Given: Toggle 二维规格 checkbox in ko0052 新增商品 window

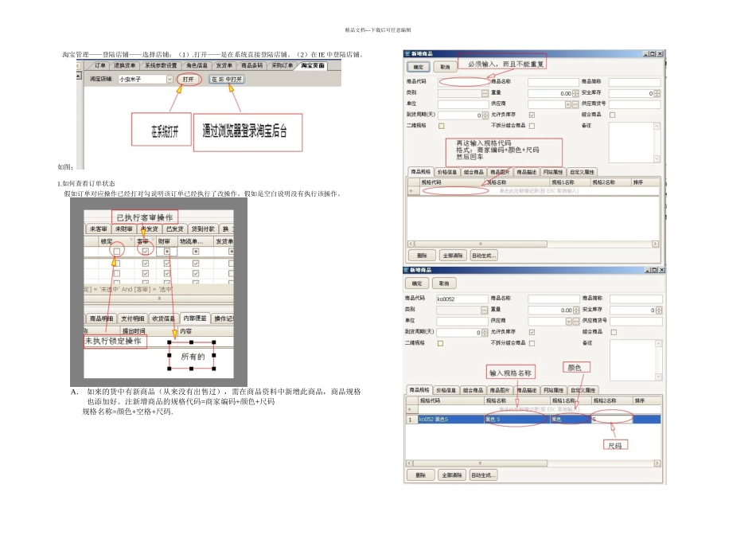Looking at the screenshot, I should [440, 343].
